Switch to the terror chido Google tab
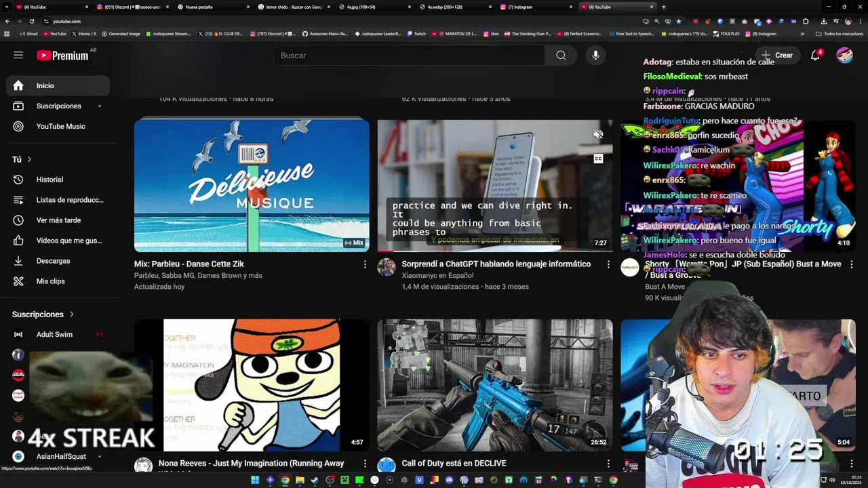 click(x=294, y=7)
